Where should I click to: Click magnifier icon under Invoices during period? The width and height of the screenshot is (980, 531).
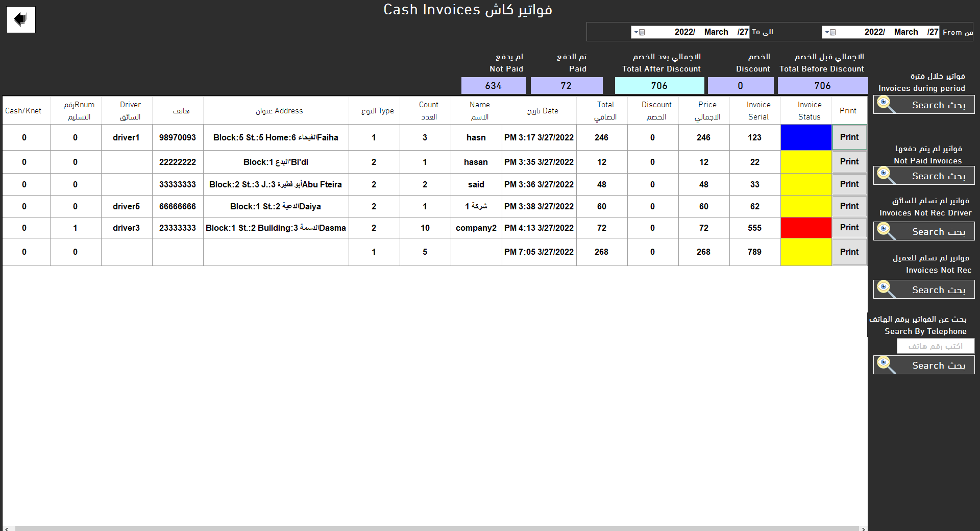click(887, 105)
